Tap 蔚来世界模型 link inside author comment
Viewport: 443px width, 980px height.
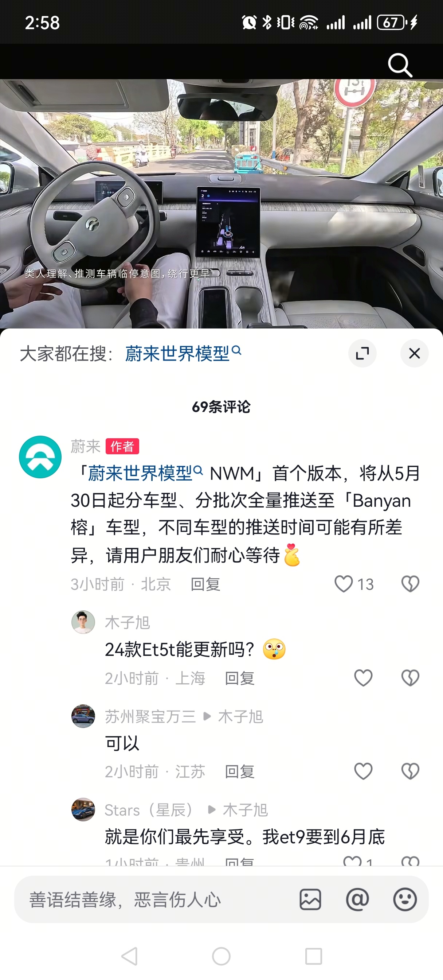click(145, 473)
